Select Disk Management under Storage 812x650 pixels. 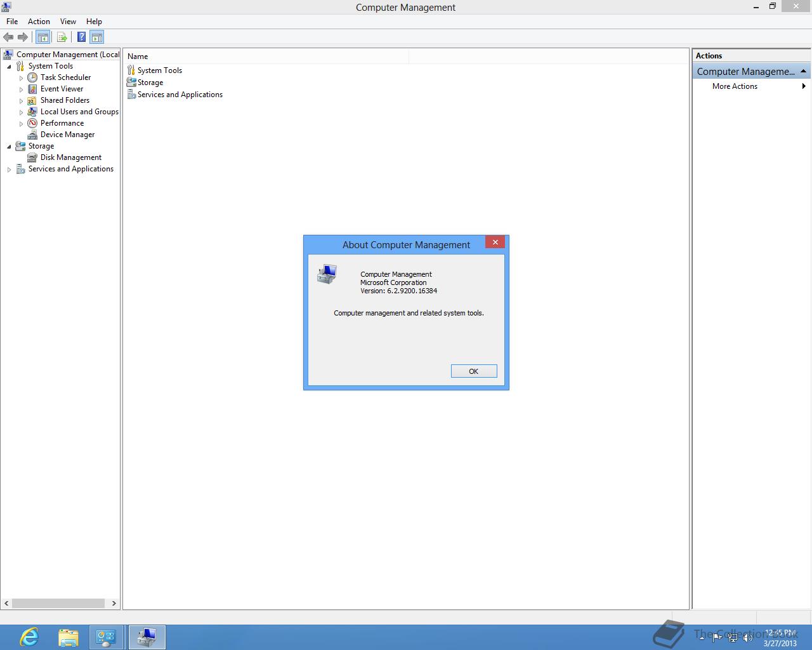[70, 157]
